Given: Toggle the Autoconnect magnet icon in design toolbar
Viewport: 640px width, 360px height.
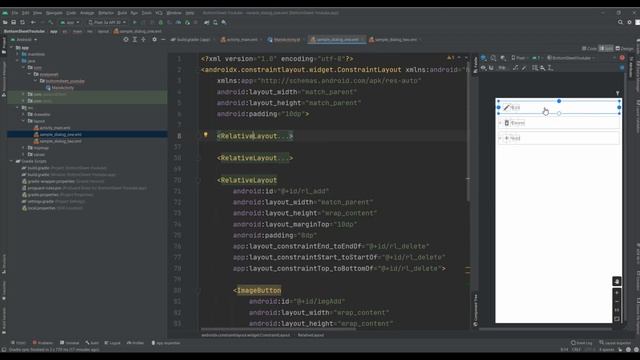Looking at the screenshot, I should pos(491,68).
